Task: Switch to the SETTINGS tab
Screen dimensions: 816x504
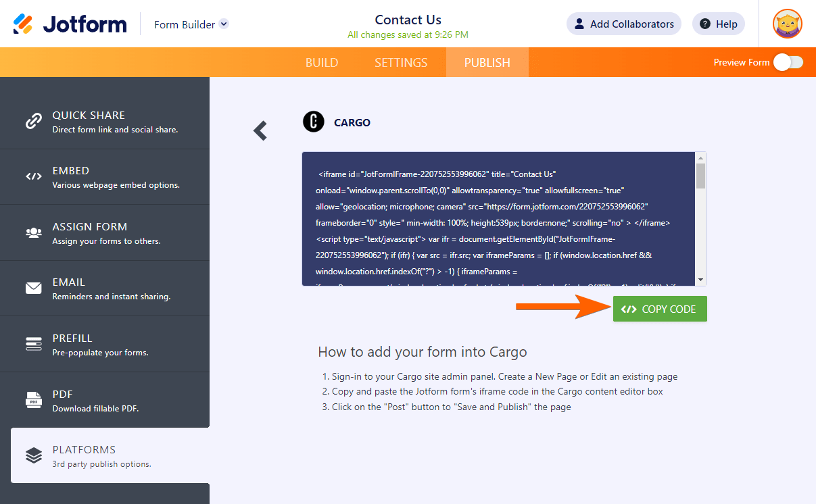Action: (401, 62)
